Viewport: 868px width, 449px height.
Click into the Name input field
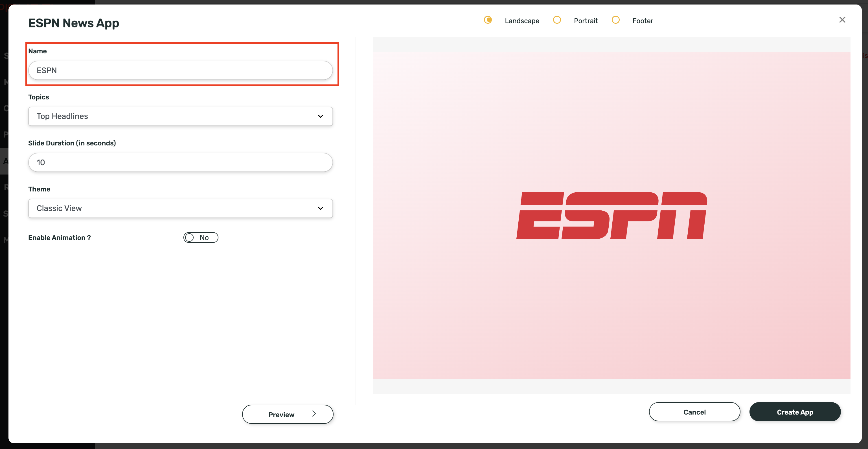click(x=180, y=70)
